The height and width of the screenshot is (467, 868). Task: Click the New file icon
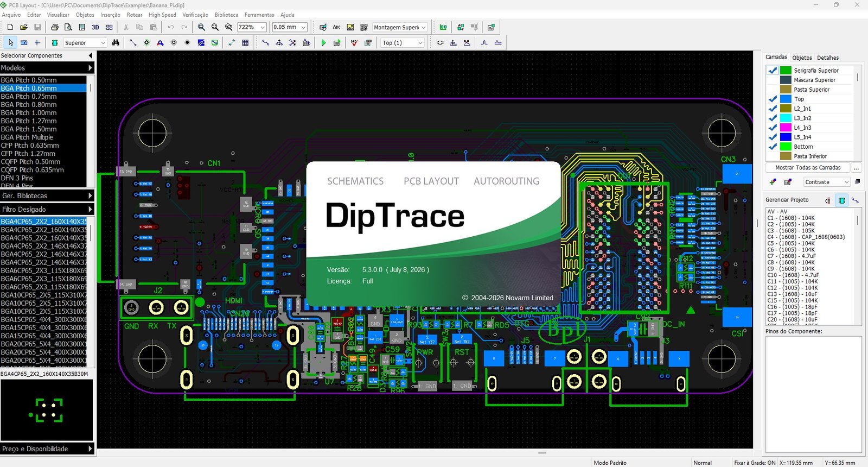10,27
